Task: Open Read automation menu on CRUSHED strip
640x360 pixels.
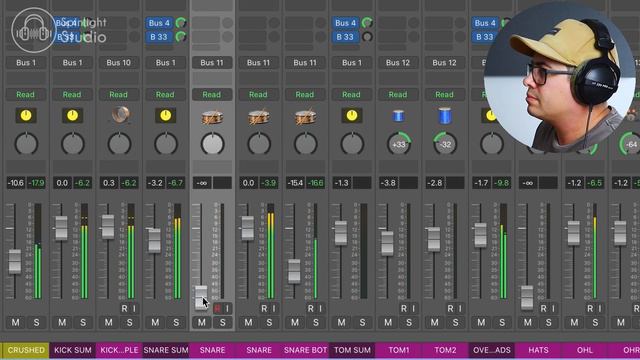Action: (25, 95)
